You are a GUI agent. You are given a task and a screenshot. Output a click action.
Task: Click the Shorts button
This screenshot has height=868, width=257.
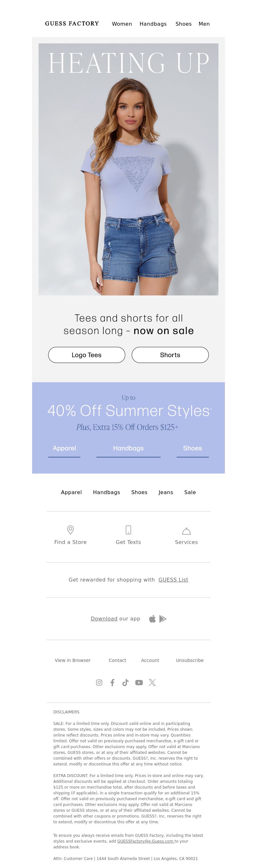tap(170, 355)
